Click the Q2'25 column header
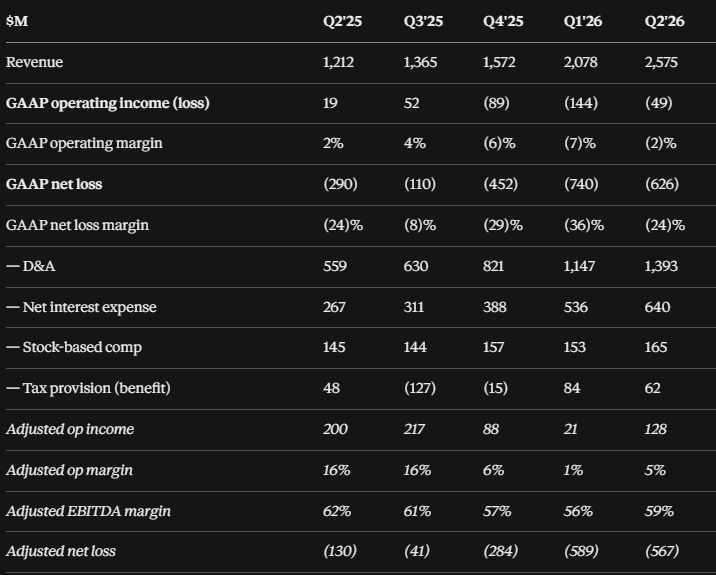 point(342,21)
